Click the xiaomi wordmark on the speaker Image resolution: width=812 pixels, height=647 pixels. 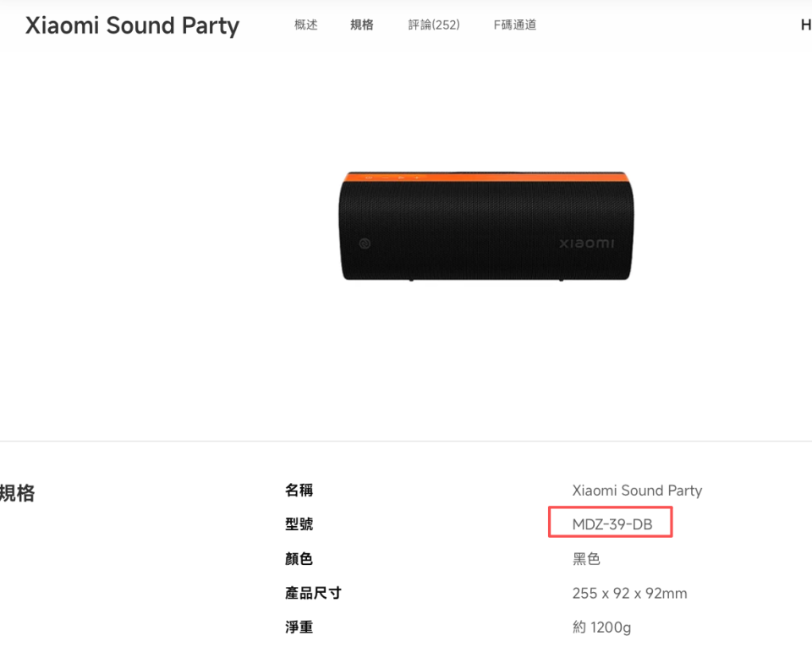587,244
